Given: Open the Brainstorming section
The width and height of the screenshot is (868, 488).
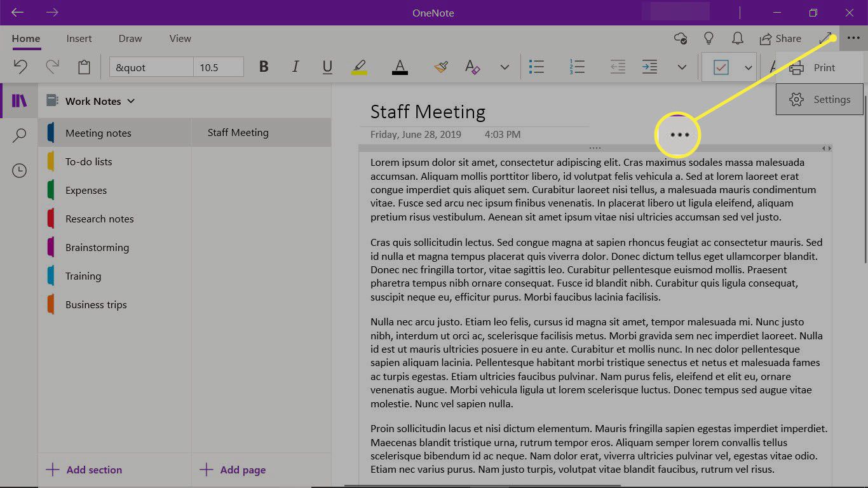Looking at the screenshot, I should click(x=115, y=247).
